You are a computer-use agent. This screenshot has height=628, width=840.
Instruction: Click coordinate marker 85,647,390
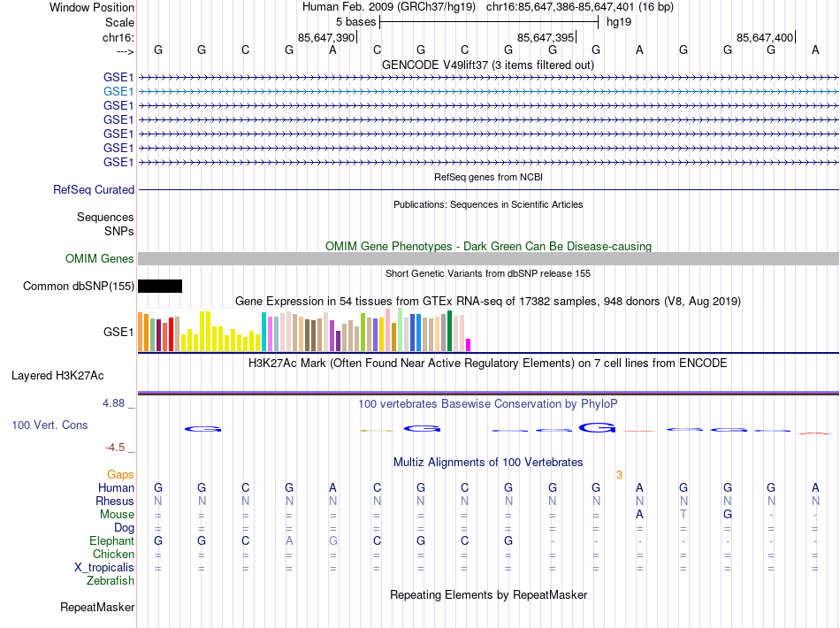tap(326, 37)
